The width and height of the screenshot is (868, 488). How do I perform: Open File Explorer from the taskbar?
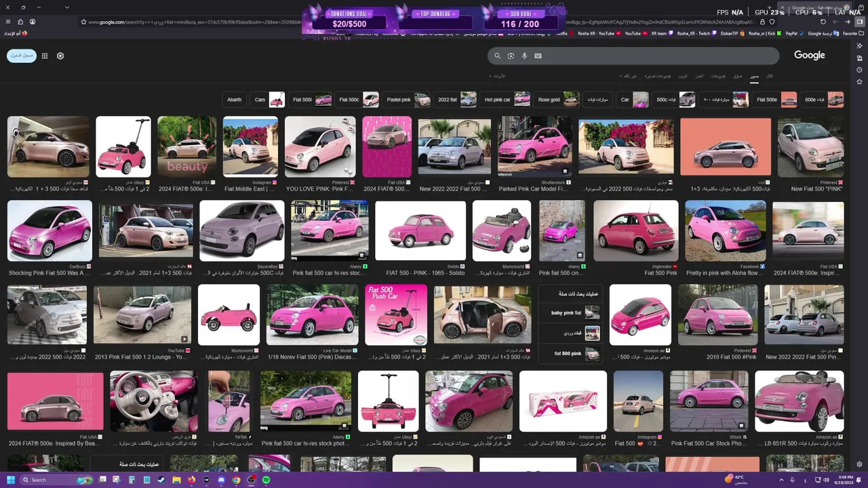point(176,480)
